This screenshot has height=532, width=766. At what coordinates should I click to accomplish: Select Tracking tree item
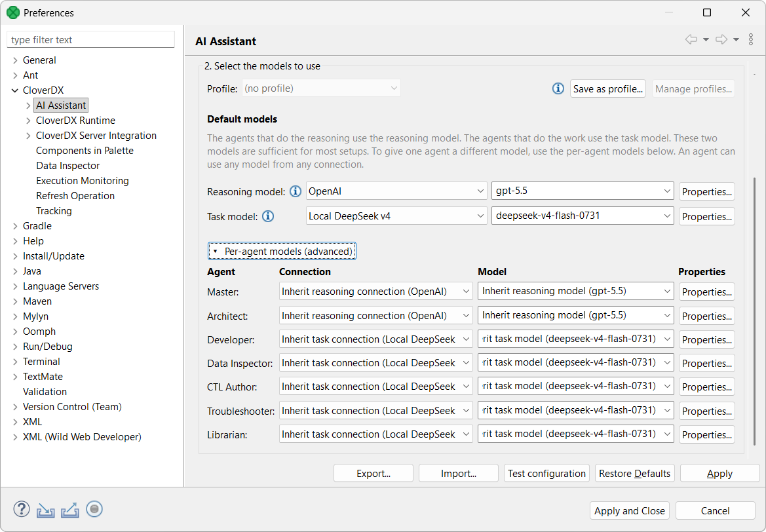(x=54, y=211)
